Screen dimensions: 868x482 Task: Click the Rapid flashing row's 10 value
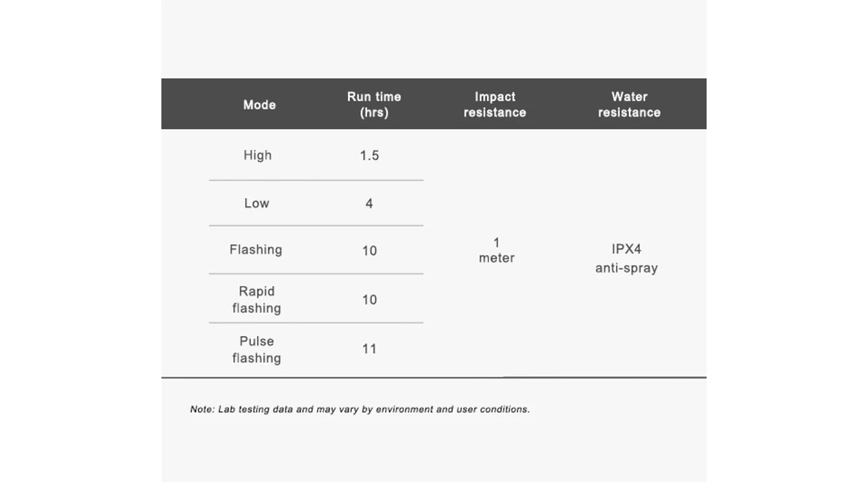370,299
